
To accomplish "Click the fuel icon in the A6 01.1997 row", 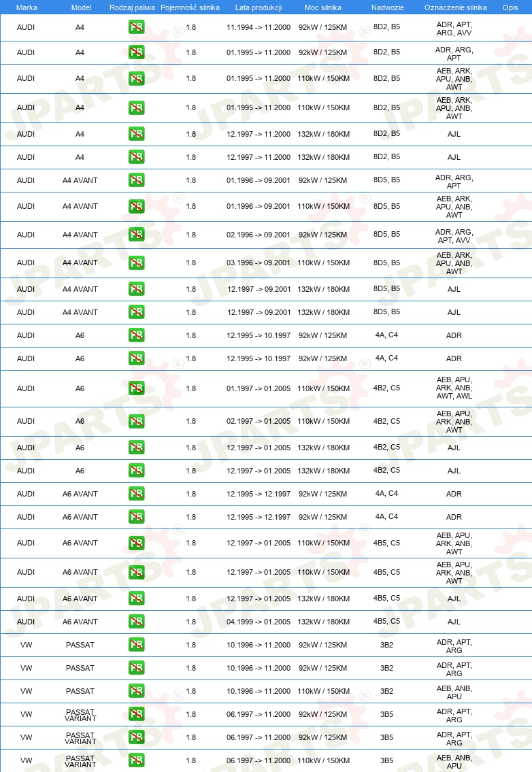I will tap(137, 388).
